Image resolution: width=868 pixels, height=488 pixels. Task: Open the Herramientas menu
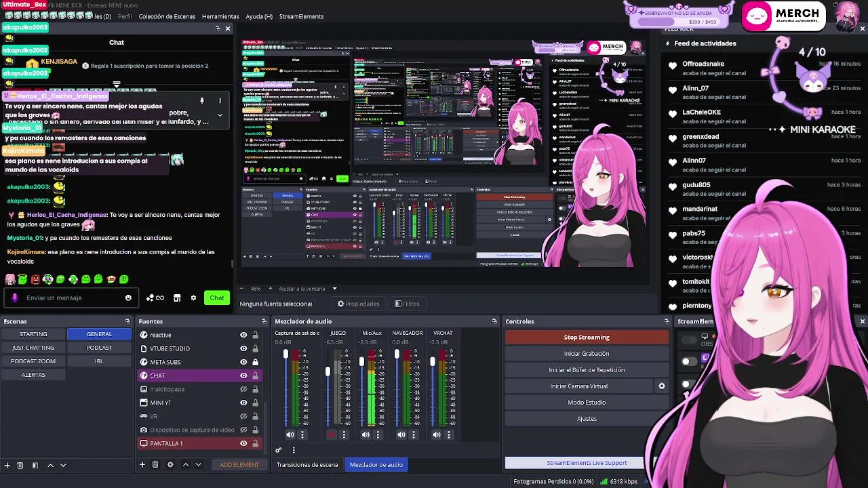pyautogui.click(x=220, y=16)
